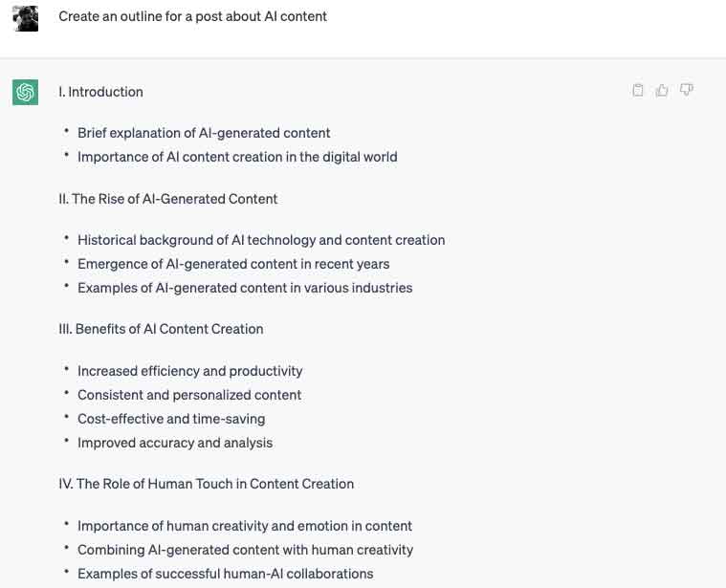Copy the response with the clipboard icon
This screenshot has height=588, width=726.
click(x=638, y=90)
